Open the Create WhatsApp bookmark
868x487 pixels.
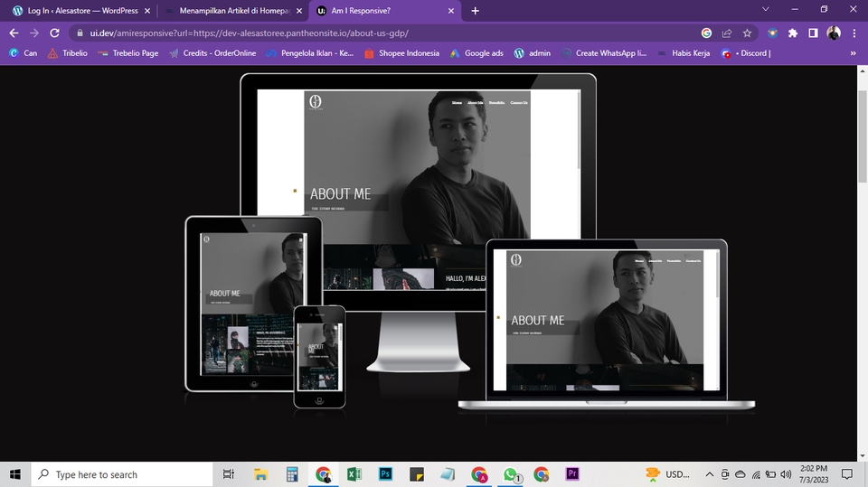pos(604,53)
